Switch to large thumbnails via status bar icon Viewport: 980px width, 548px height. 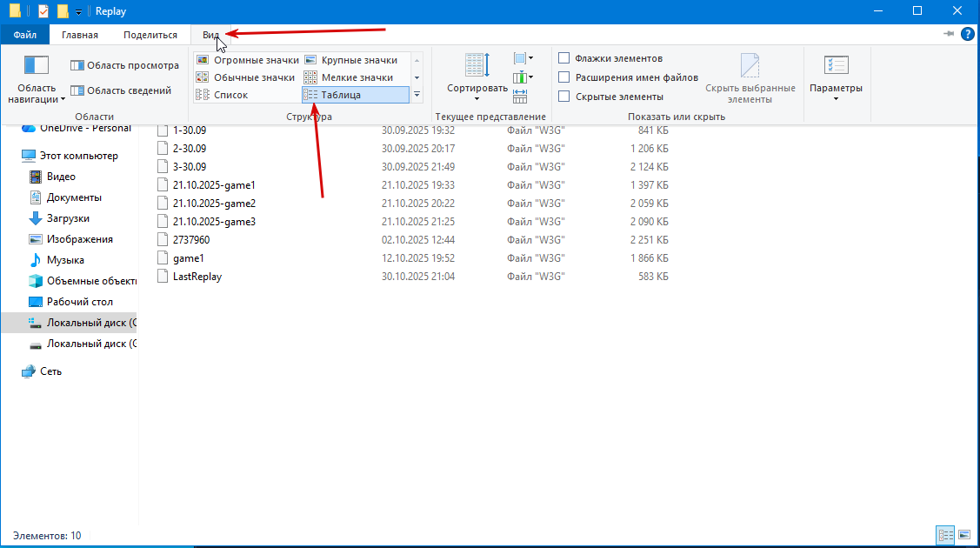(964, 536)
